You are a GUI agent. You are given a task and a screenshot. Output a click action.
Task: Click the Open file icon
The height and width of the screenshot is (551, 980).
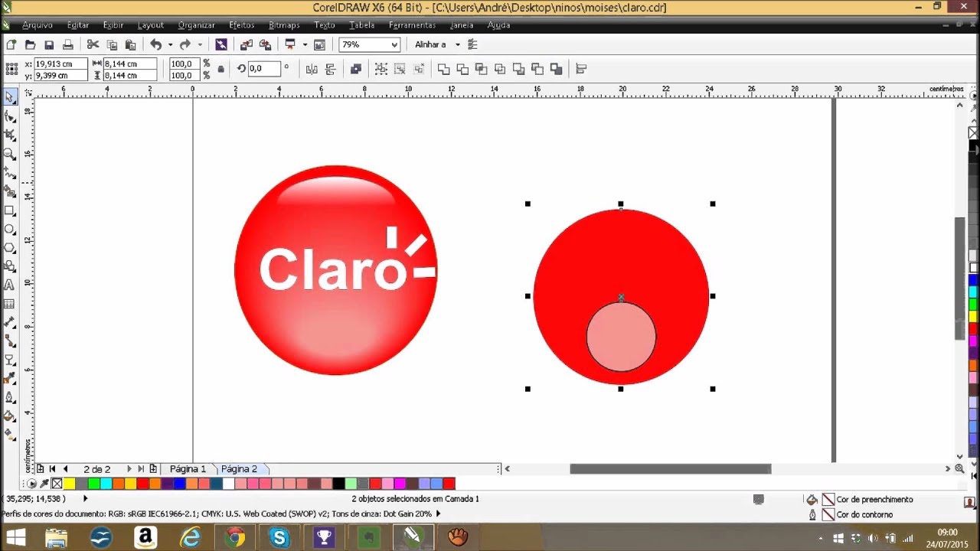pos(30,45)
